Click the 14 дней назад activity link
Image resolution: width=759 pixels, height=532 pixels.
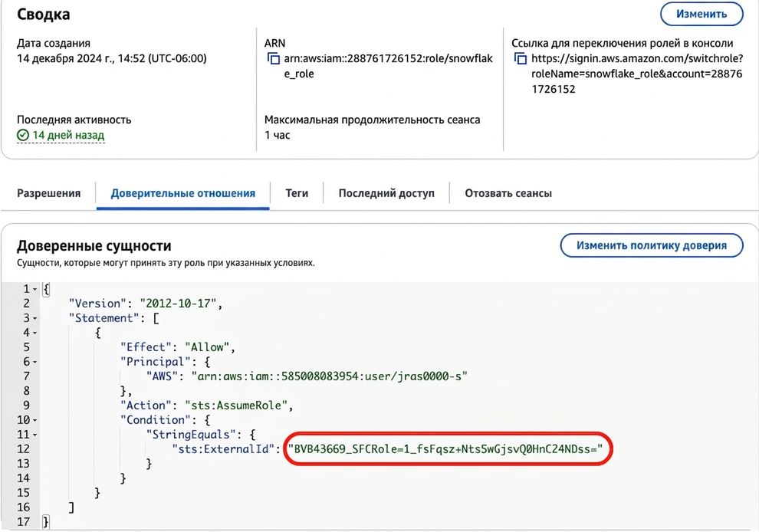[x=68, y=135]
